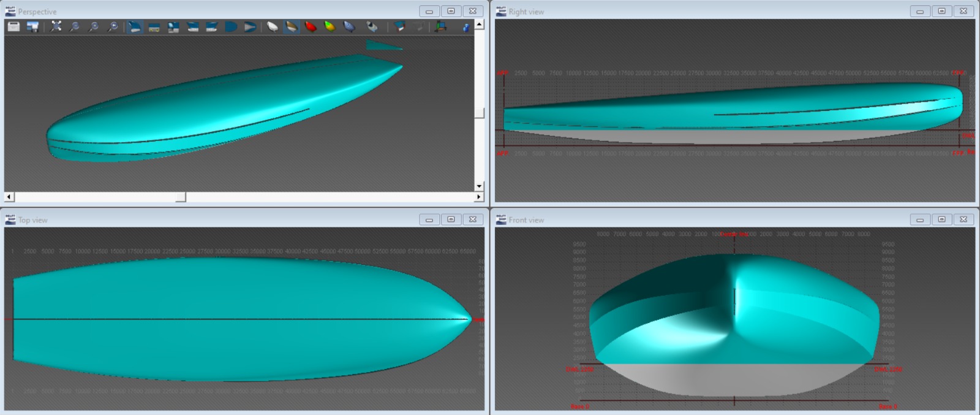Click the Perspective horizontal scrollbar right arrow
980x415 pixels.
click(478, 197)
